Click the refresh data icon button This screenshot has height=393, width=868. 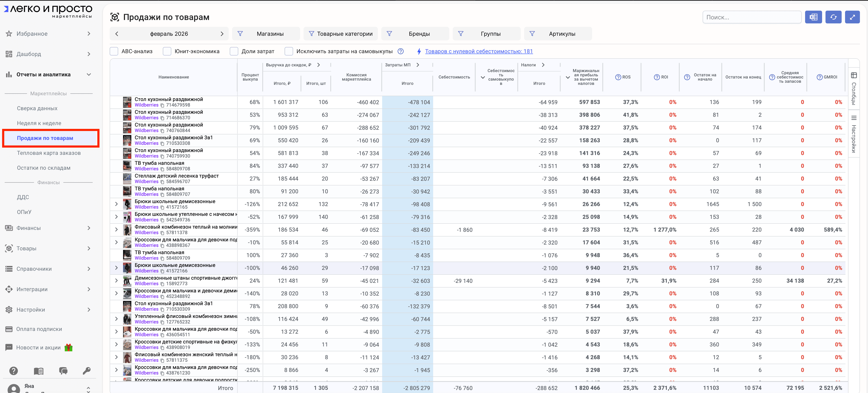833,17
